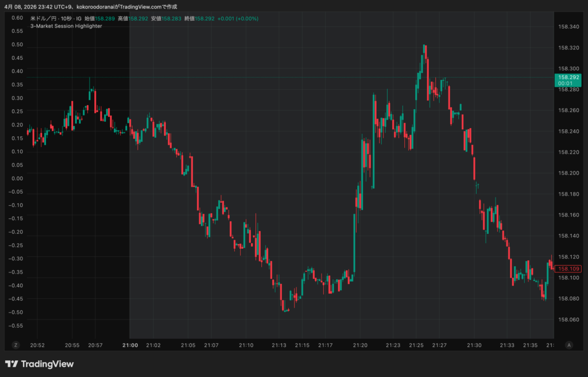Click the -0.55 left scale label
The image size is (588, 377).
[x=16, y=325]
